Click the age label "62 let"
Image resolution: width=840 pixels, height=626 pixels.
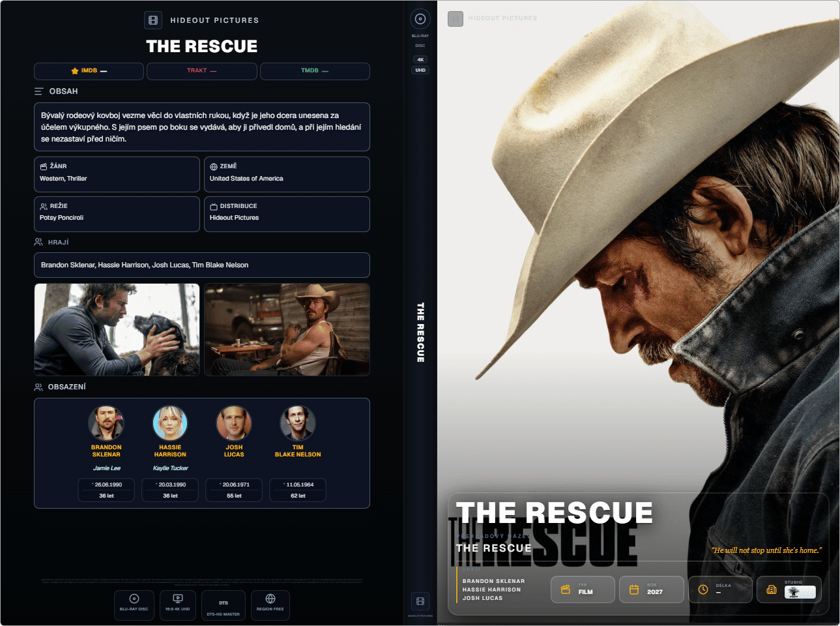(298, 496)
